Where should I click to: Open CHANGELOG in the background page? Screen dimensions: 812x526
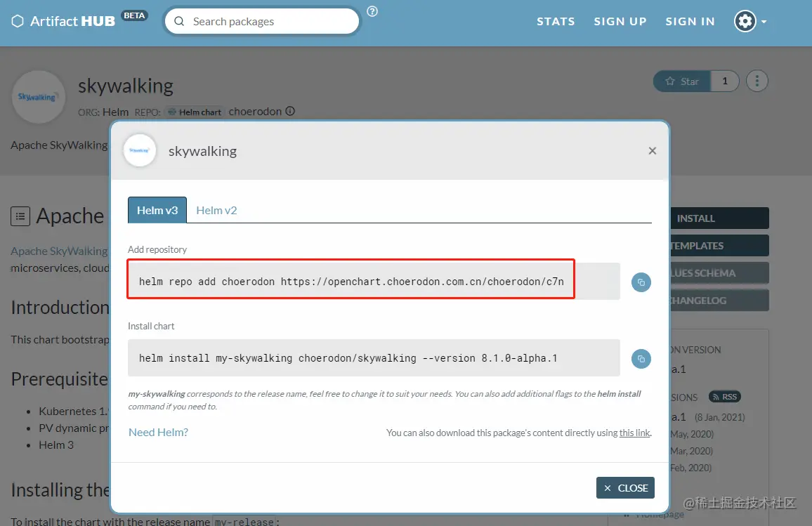click(719, 301)
